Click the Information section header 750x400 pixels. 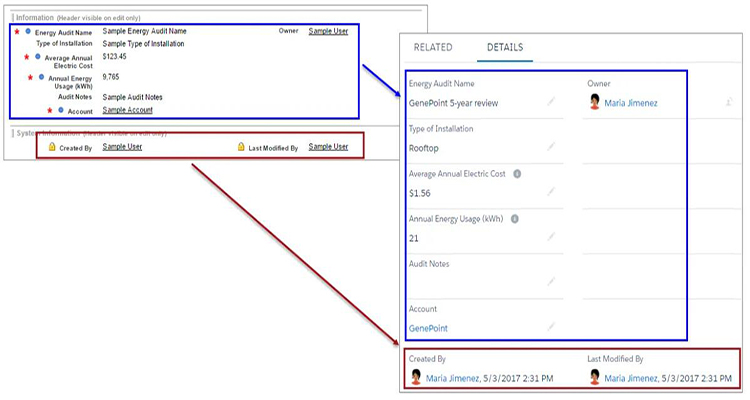click(78, 18)
